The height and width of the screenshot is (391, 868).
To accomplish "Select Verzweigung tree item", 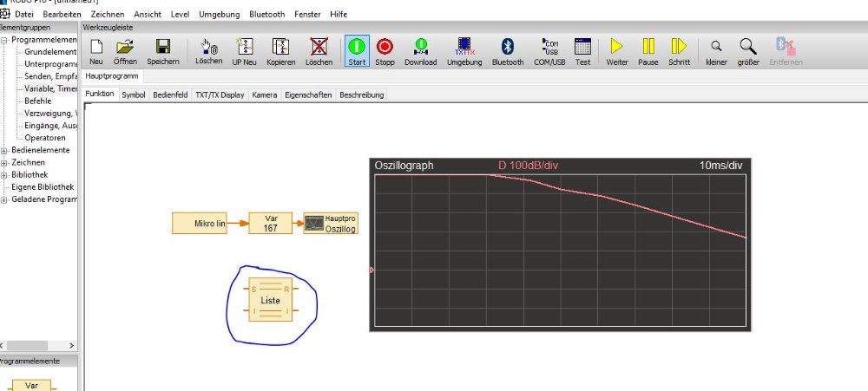I will click(49, 113).
